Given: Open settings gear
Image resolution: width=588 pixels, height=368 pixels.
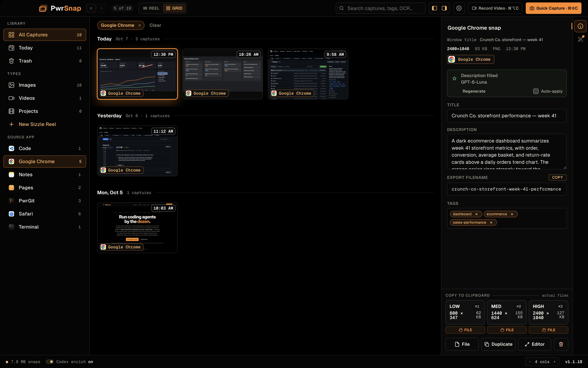Looking at the screenshot, I should click(x=459, y=8).
